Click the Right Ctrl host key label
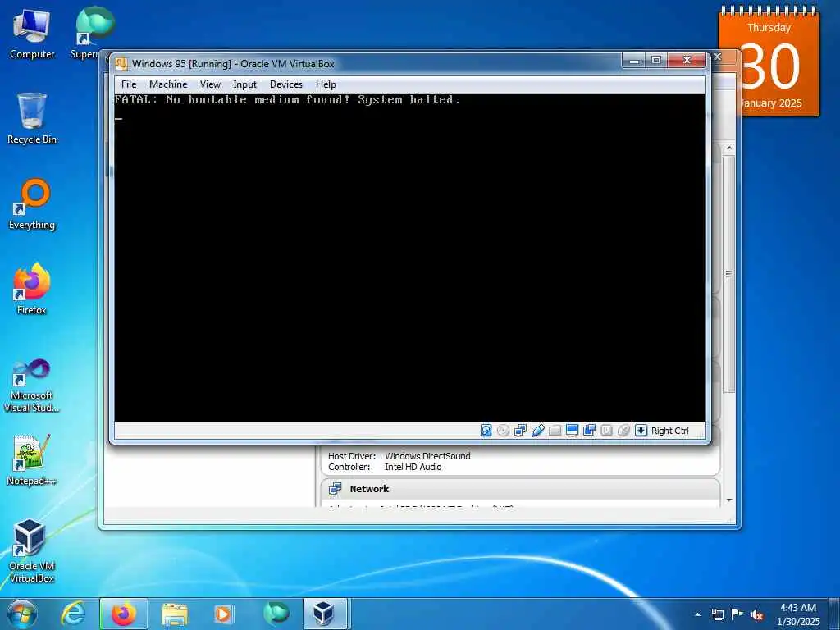 tap(669, 431)
